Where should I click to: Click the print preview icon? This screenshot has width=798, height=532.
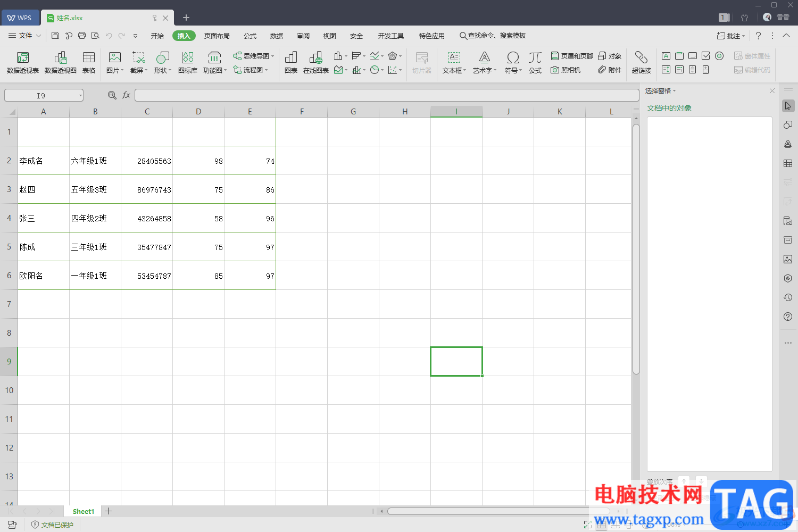pyautogui.click(x=95, y=36)
